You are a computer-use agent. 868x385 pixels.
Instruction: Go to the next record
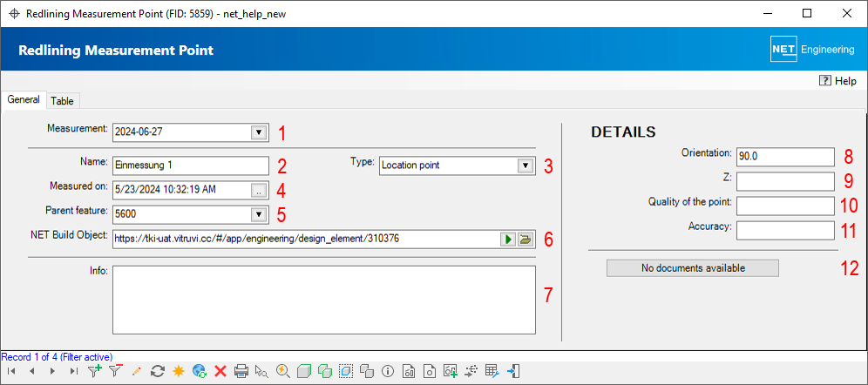pyautogui.click(x=52, y=371)
